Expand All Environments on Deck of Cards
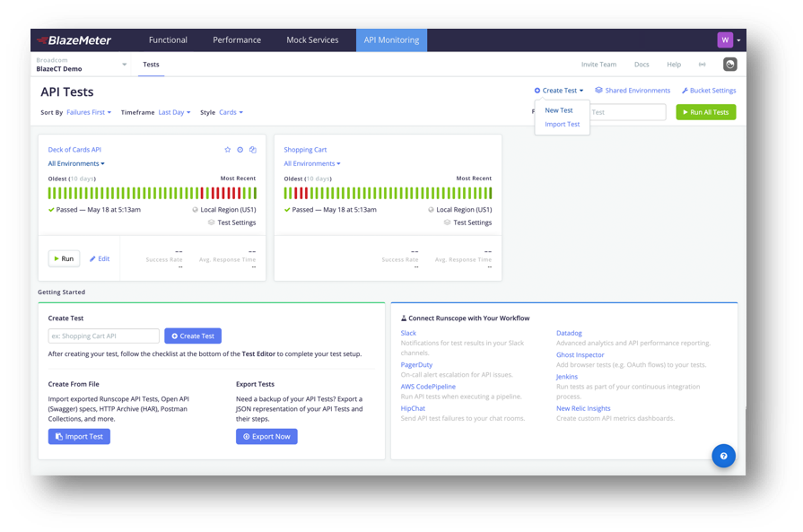803x532 pixels. pyautogui.click(x=76, y=163)
